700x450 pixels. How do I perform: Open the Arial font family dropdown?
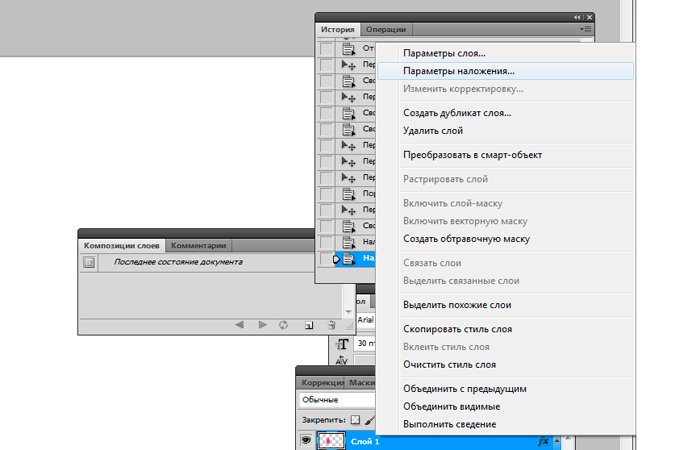(368, 320)
